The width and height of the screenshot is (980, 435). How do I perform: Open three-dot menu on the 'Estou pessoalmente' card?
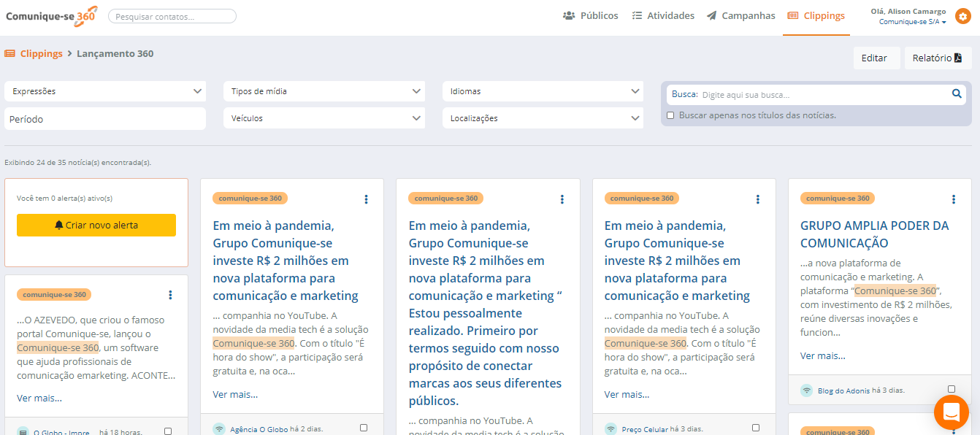562,199
